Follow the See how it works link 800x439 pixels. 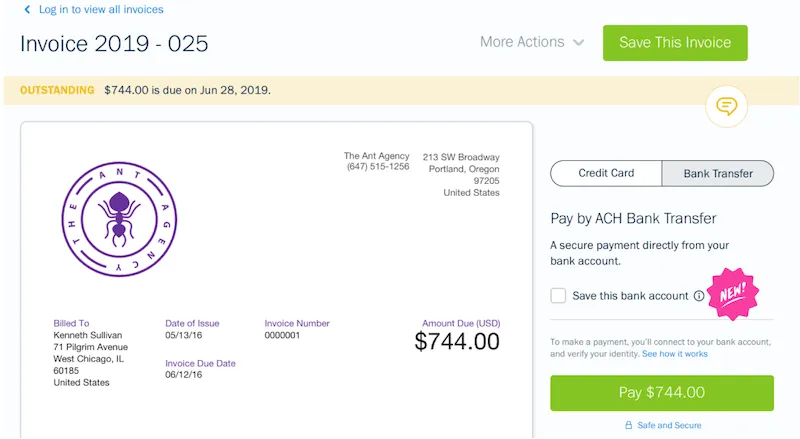[675, 354]
